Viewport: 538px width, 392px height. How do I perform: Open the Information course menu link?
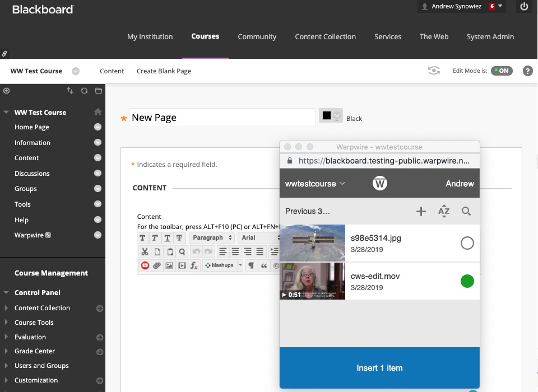(33, 143)
